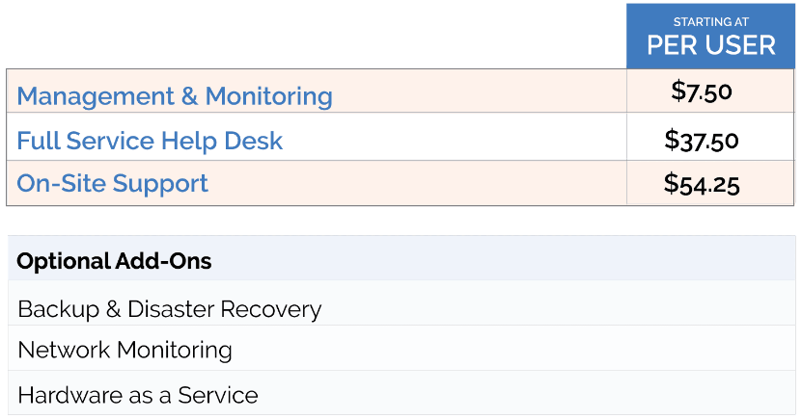The width and height of the screenshot is (802, 419).
Task: Click the $7.50 price cell
Action: pyautogui.click(x=701, y=92)
